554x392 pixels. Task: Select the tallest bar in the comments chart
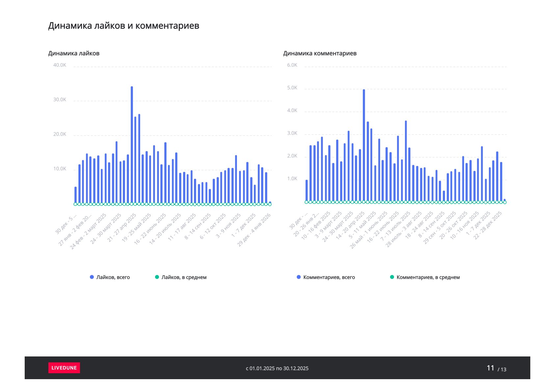364,145
